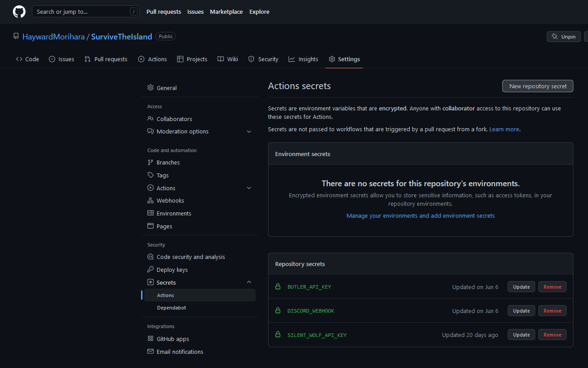The height and width of the screenshot is (368, 588).
Task: Click the Secrets asterisk icon
Action: (150, 282)
